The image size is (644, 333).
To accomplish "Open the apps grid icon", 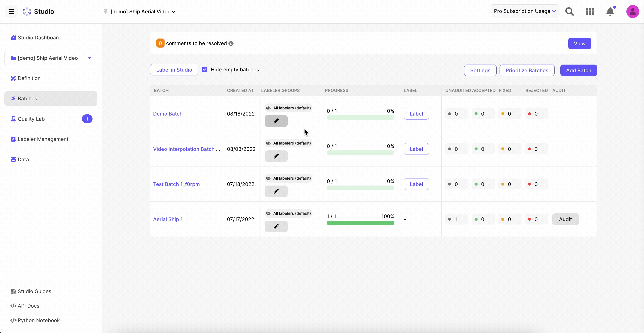I will tap(590, 12).
